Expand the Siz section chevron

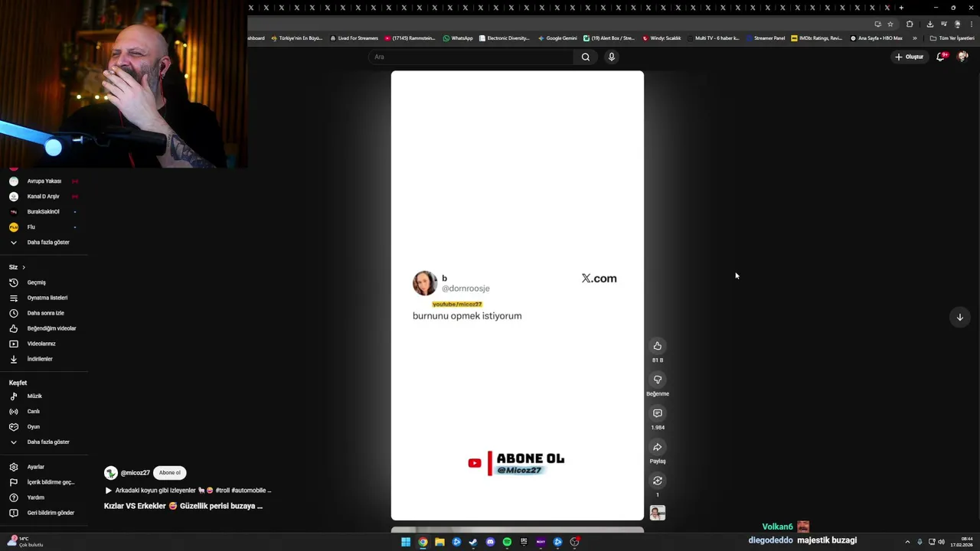pyautogui.click(x=23, y=267)
